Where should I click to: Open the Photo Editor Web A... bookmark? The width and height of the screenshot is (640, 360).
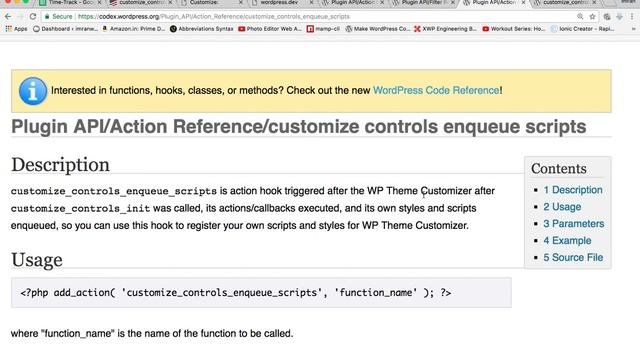pos(270,29)
